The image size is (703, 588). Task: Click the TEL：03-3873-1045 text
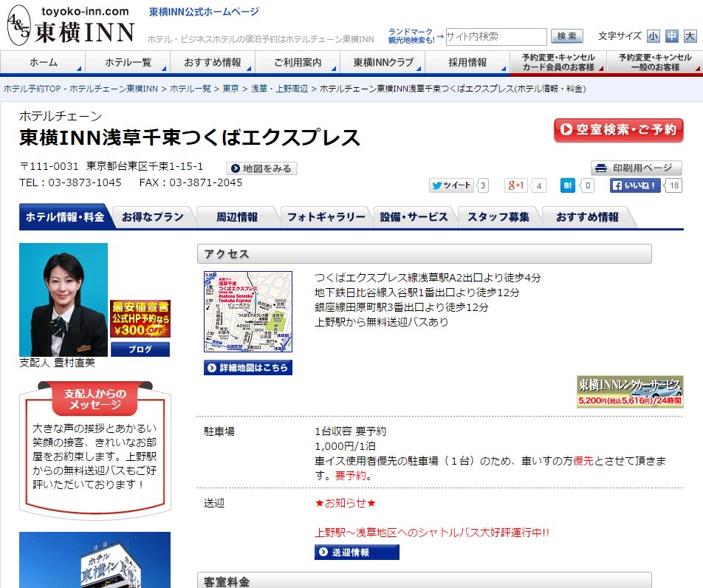tap(70, 182)
